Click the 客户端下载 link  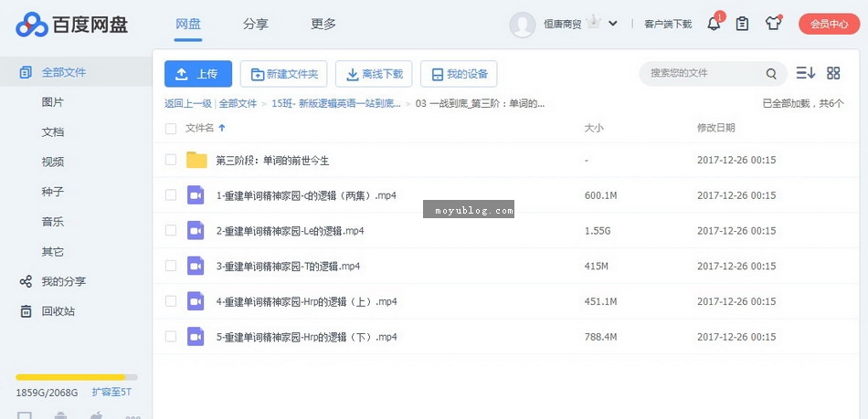[668, 25]
